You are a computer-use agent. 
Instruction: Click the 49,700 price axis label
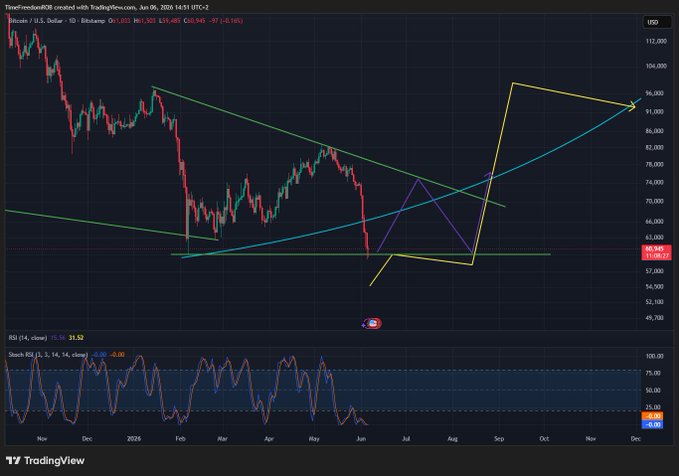click(654, 317)
